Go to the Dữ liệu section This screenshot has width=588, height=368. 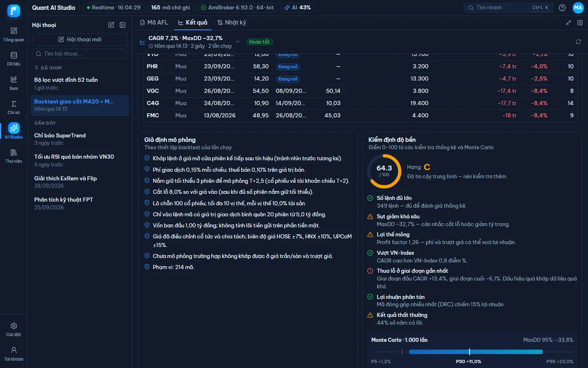(x=13, y=59)
